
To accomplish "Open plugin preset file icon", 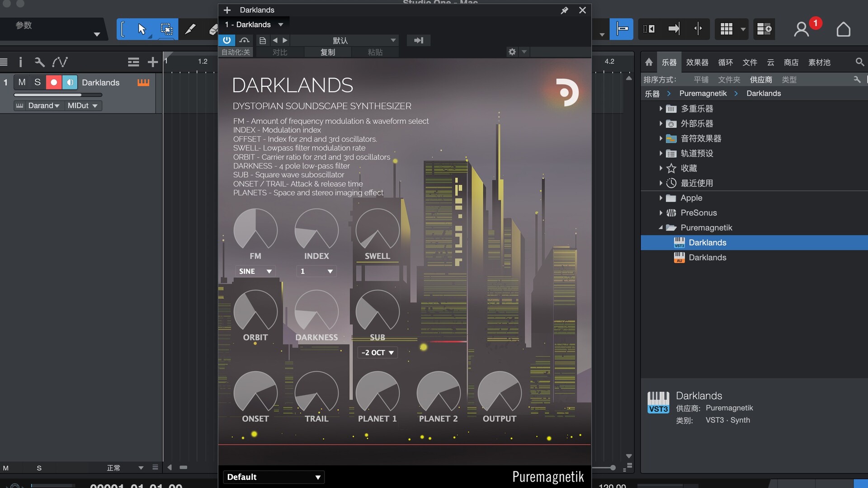I will 262,40.
